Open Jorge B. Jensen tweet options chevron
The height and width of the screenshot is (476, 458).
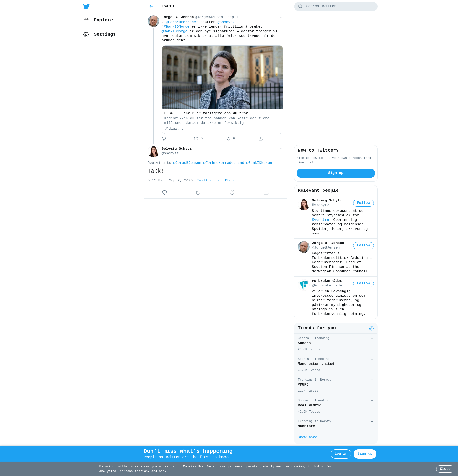[281, 17]
